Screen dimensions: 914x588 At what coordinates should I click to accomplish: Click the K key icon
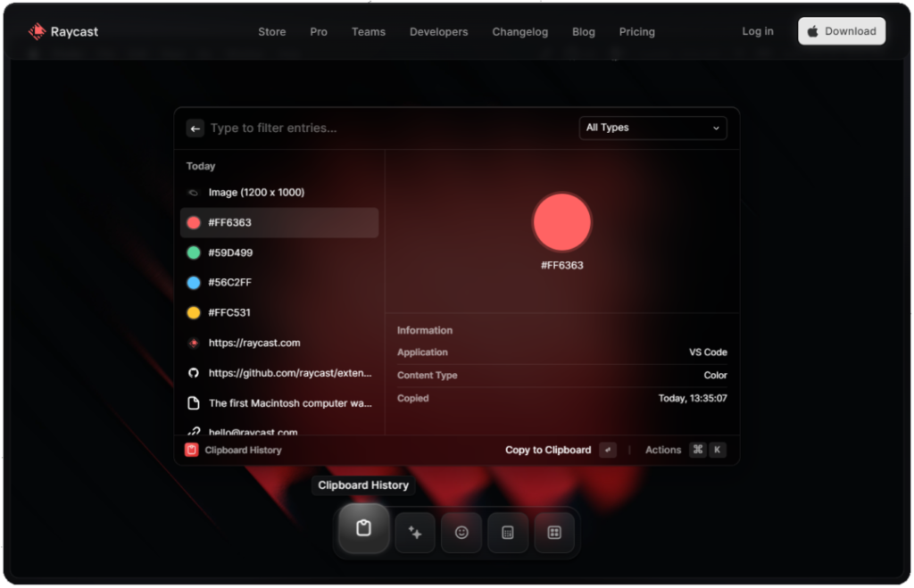point(717,450)
